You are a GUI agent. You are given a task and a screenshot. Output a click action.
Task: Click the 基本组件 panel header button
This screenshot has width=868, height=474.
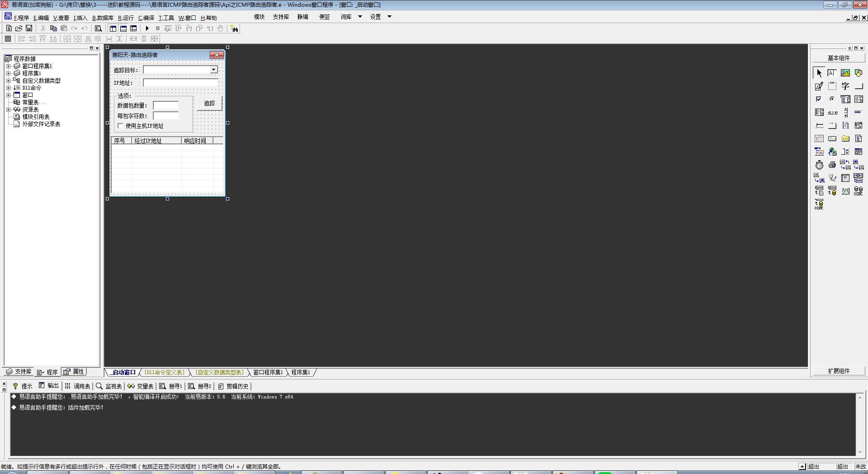[x=839, y=58]
